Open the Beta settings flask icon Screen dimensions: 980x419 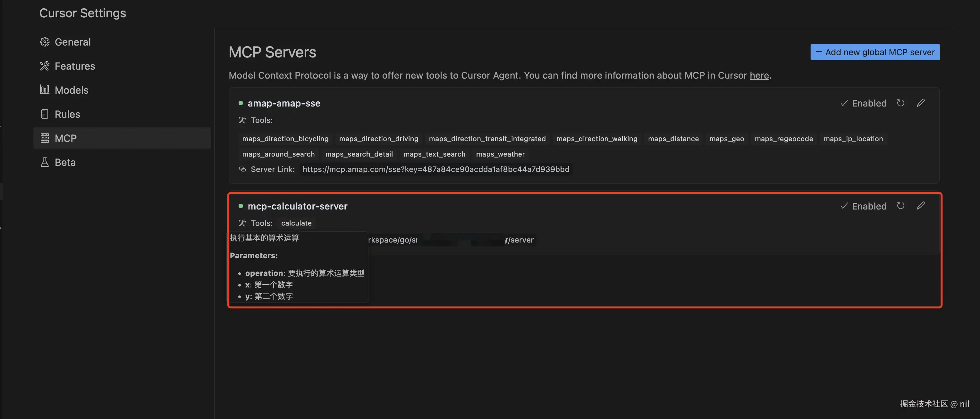[45, 163]
